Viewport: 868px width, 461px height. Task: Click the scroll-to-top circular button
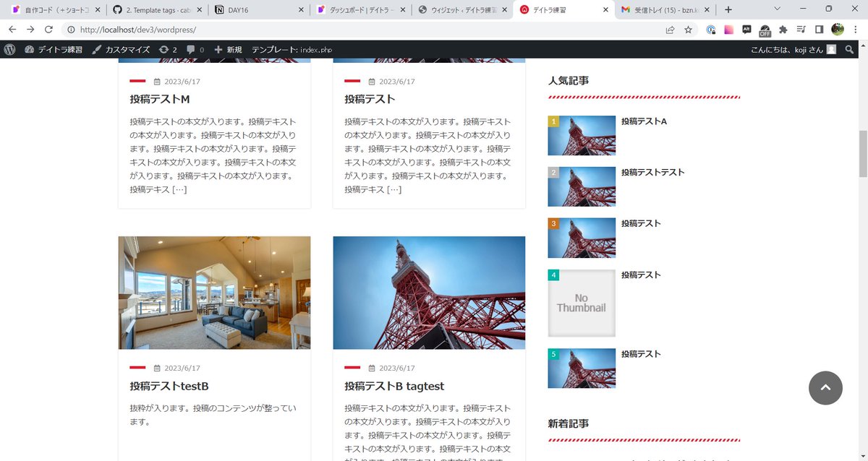click(x=825, y=388)
